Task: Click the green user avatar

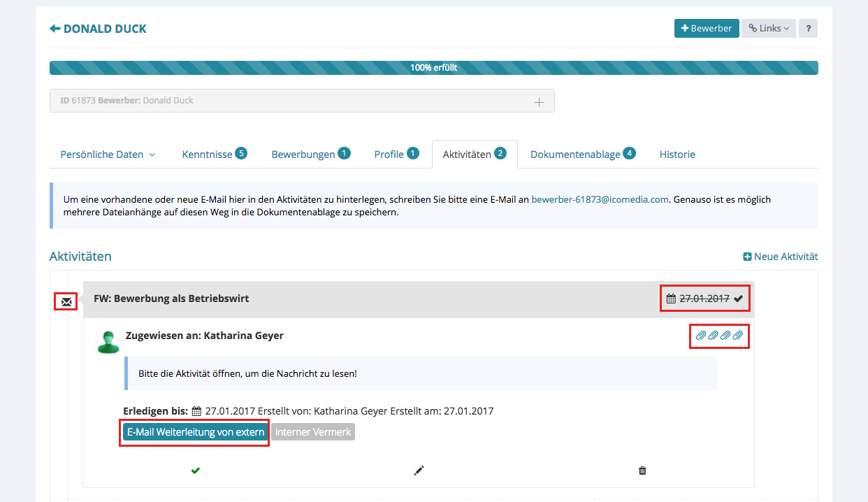Action: [108, 341]
